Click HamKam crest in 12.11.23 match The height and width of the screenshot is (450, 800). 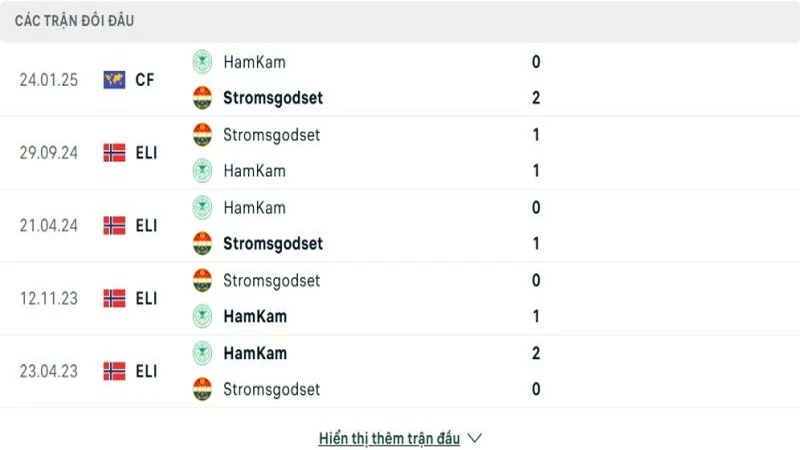click(x=203, y=316)
